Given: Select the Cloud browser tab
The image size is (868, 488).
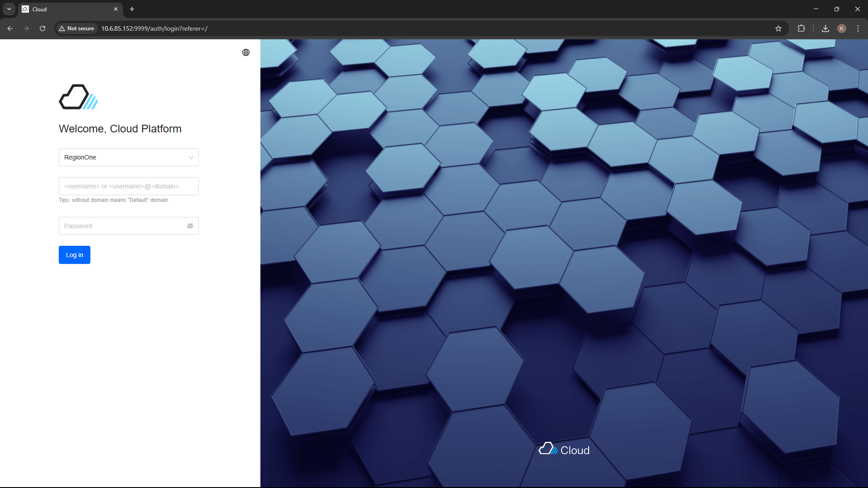Looking at the screenshot, I should point(63,9).
